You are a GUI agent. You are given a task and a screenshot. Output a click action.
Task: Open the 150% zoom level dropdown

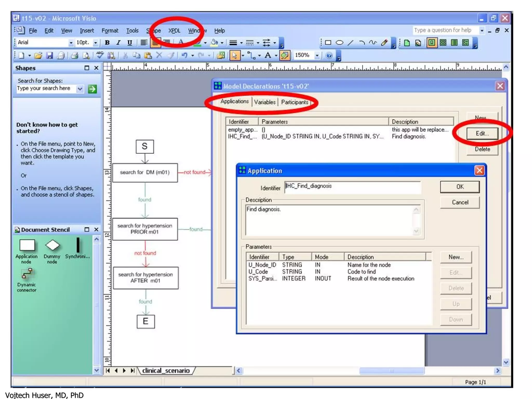click(x=317, y=55)
